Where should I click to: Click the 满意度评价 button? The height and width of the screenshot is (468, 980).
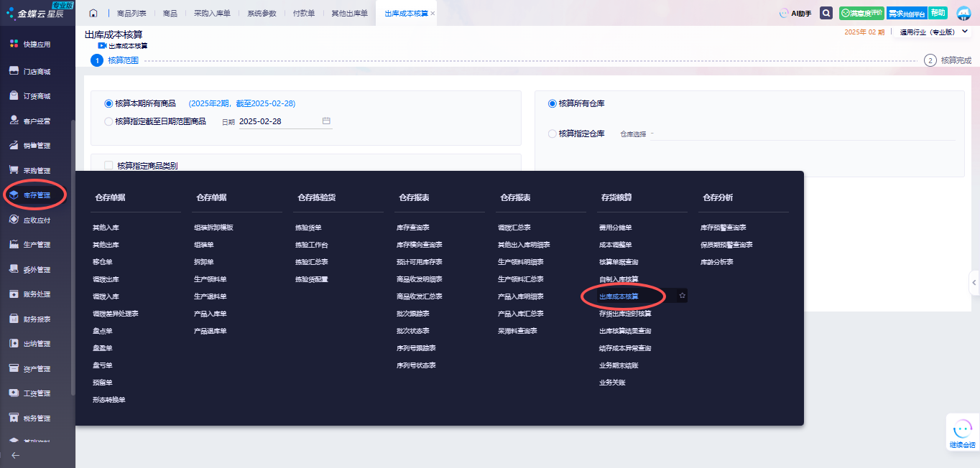coord(861,13)
